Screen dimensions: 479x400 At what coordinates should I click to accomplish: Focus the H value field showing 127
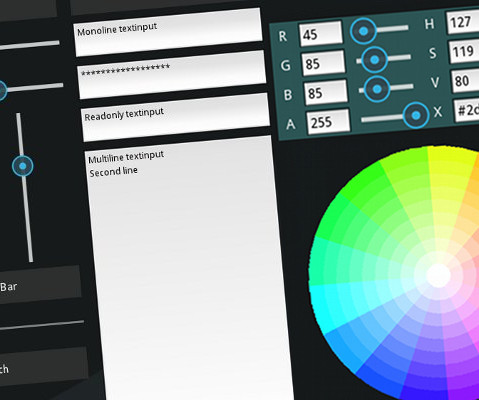(463, 22)
